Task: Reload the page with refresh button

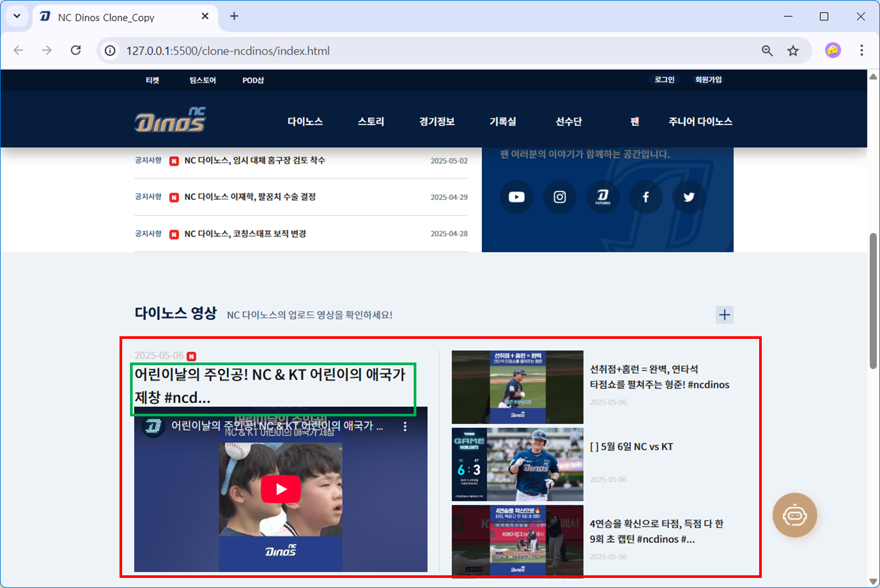Action: click(x=76, y=51)
